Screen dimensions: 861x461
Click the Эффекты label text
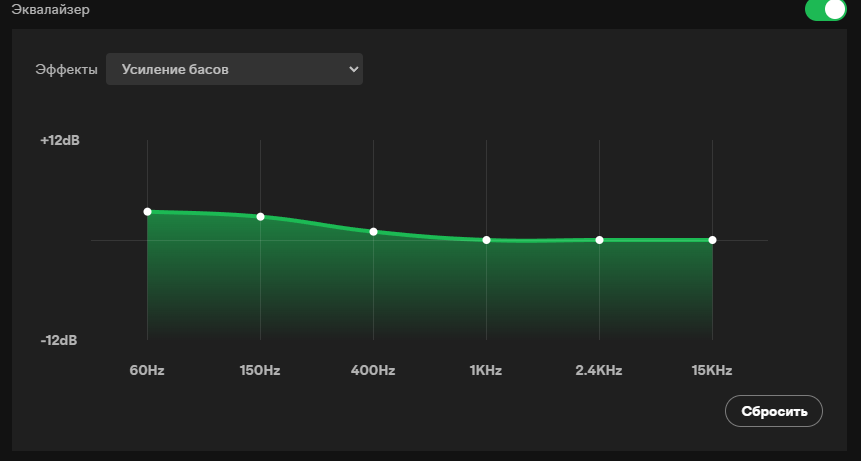66,70
